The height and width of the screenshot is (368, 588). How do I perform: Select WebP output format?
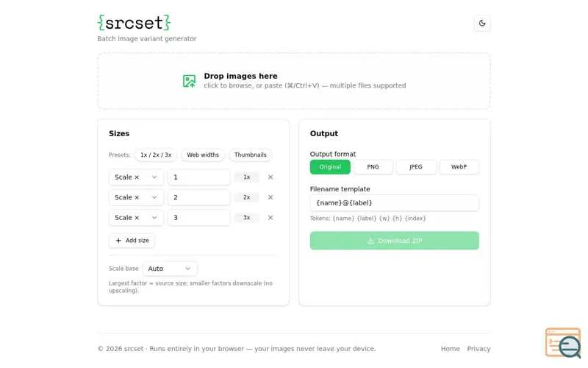(x=459, y=167)
